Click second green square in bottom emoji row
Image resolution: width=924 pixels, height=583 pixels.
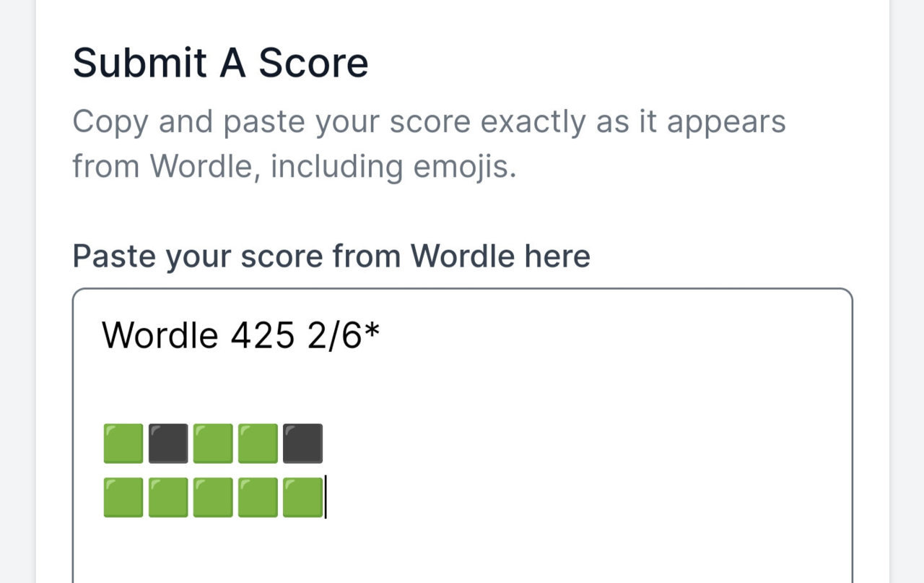point(168,497)
